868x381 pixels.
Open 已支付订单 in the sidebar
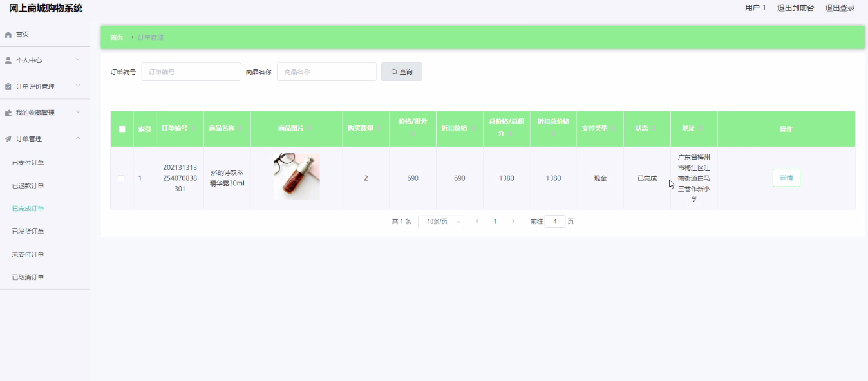[x=28, y=163]
